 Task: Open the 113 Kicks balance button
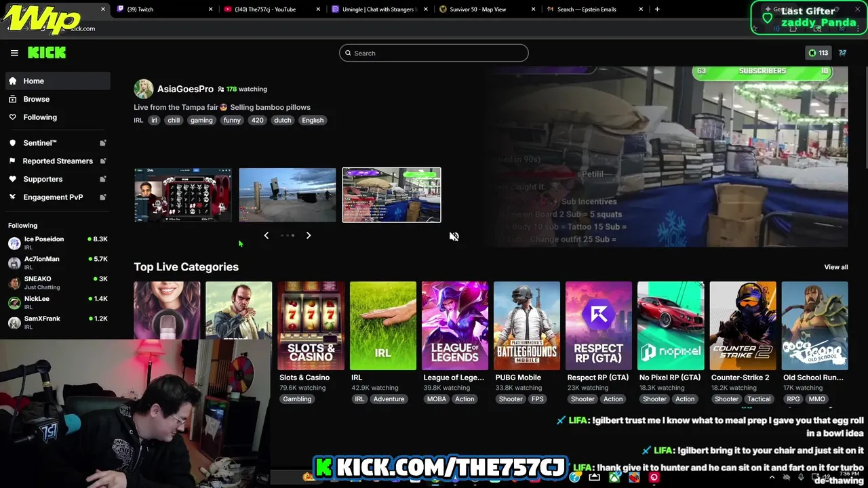818,53
